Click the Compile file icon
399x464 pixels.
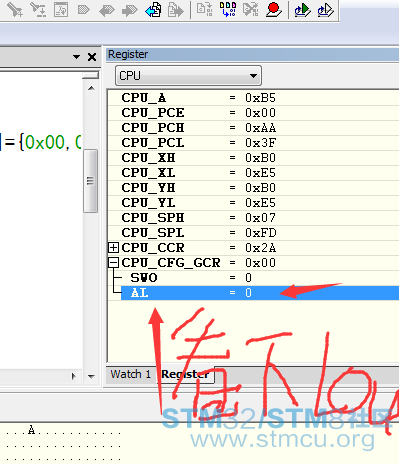[x=204, y=9]
